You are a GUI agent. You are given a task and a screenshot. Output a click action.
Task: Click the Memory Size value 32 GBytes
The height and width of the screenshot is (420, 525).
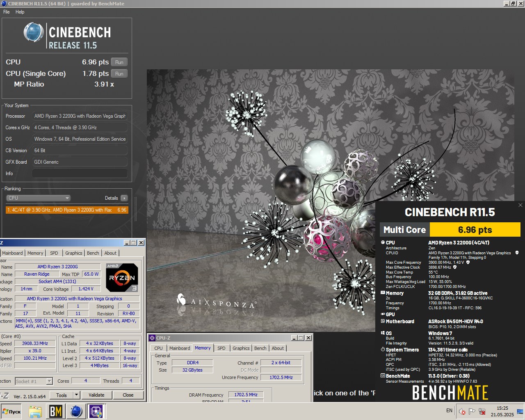(x=192, y=370)
